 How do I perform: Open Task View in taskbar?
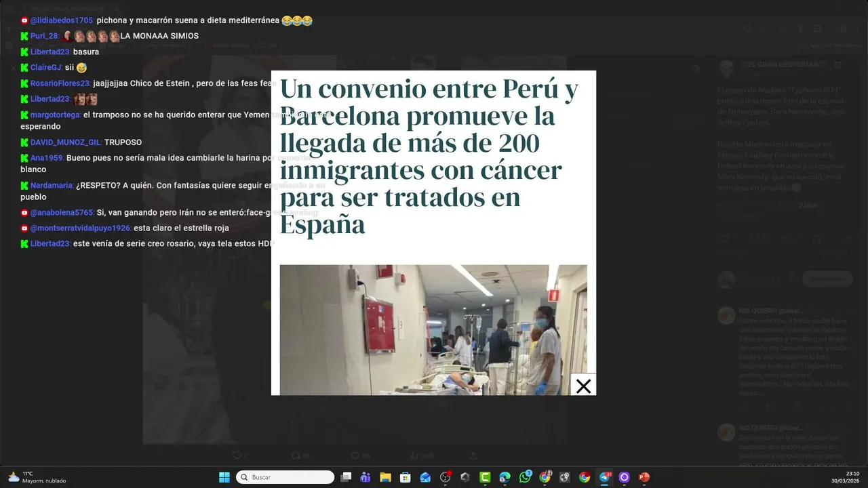[346, 477]
